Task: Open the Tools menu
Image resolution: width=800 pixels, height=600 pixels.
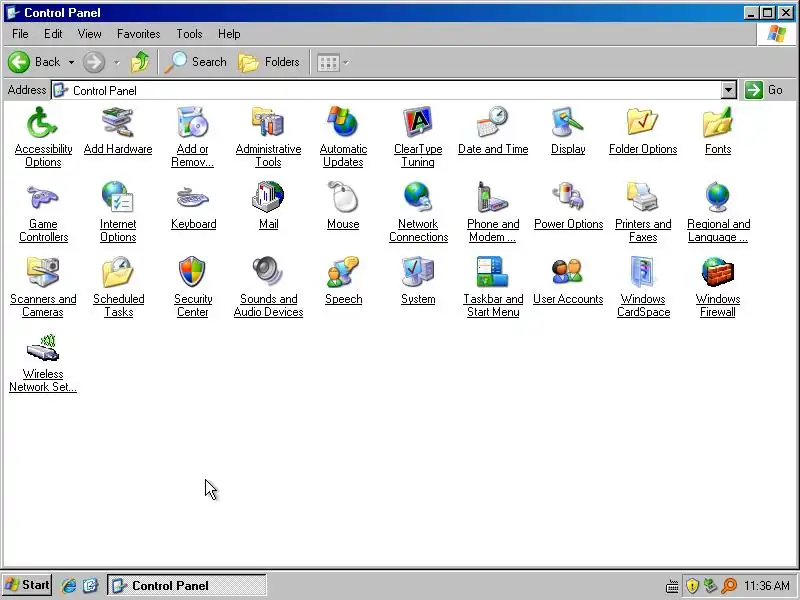Action: pyautogui.click(x=189, y=34)
